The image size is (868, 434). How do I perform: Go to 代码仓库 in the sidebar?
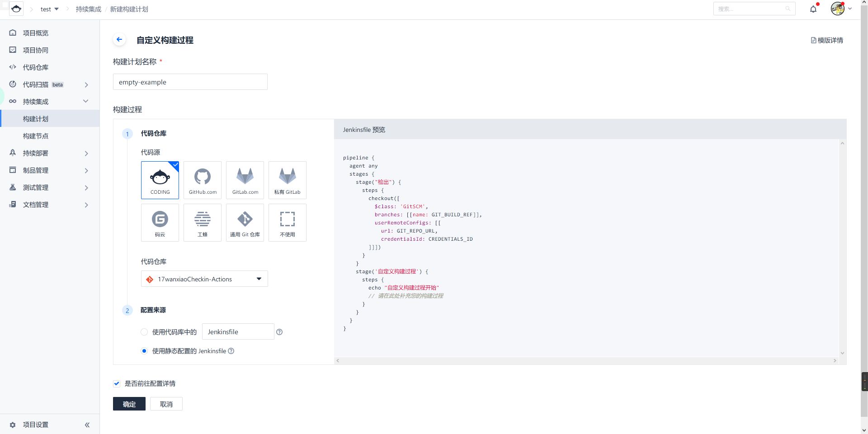36,67
